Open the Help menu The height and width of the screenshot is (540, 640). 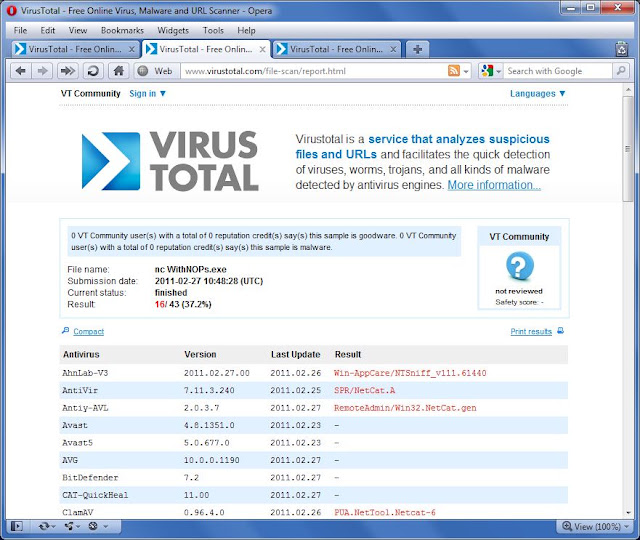coord(246,30)
